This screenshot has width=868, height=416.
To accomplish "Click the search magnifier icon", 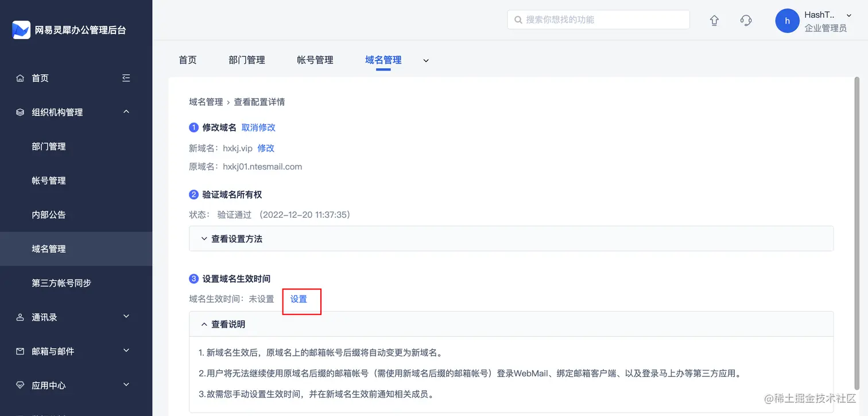I will pos(518,20).
